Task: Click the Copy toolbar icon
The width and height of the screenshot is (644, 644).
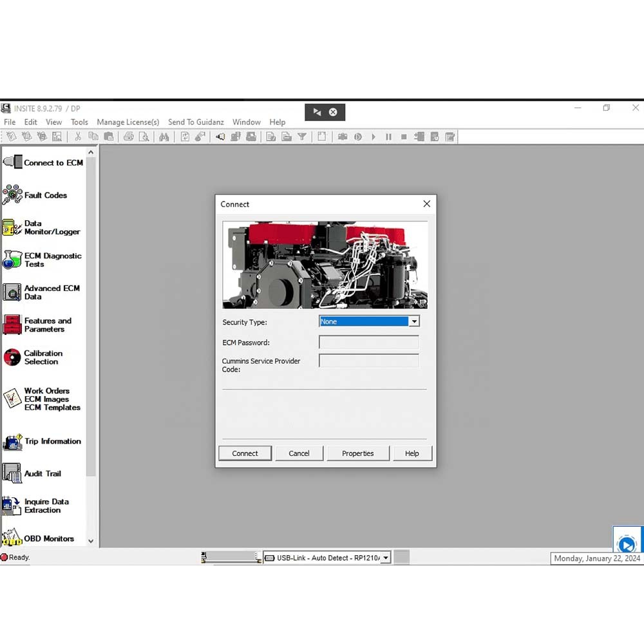Action: pyautogui.click(x=93, y=137)
